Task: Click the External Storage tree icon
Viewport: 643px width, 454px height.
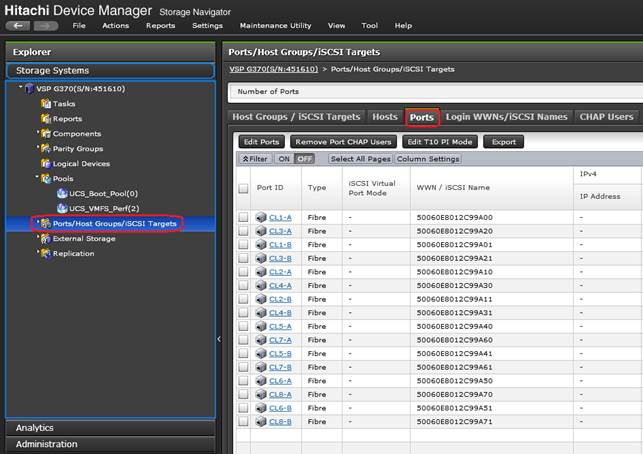Action: 46,239
